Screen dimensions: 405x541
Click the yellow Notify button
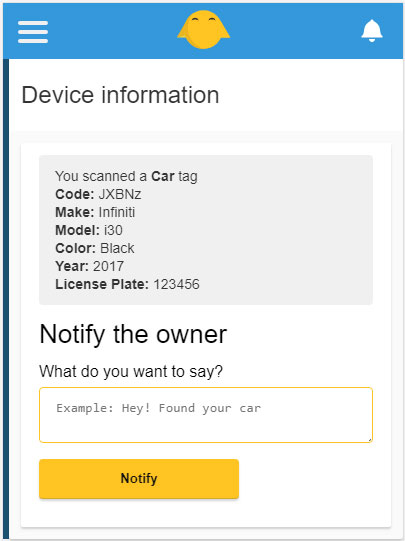click(x=139, y=479)
